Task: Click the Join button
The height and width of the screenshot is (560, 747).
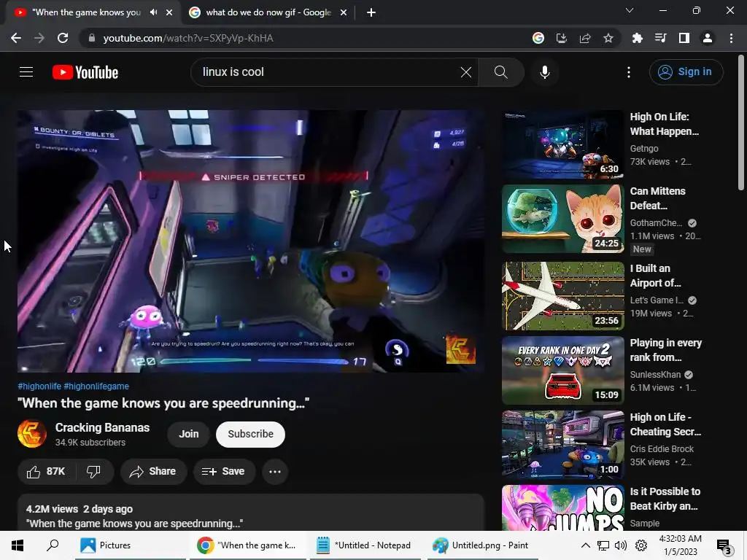Action: click(x=189, y=434)
